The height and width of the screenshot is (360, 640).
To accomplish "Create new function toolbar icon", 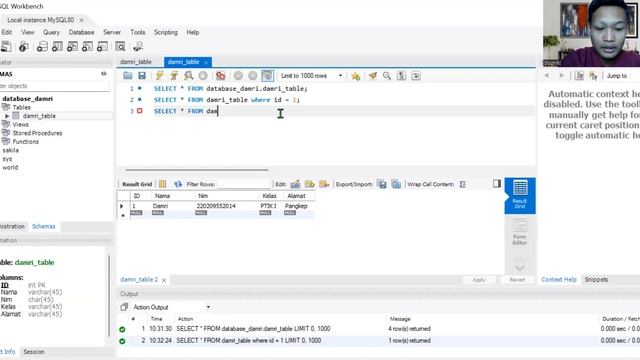I will click(x=102, y=47).
